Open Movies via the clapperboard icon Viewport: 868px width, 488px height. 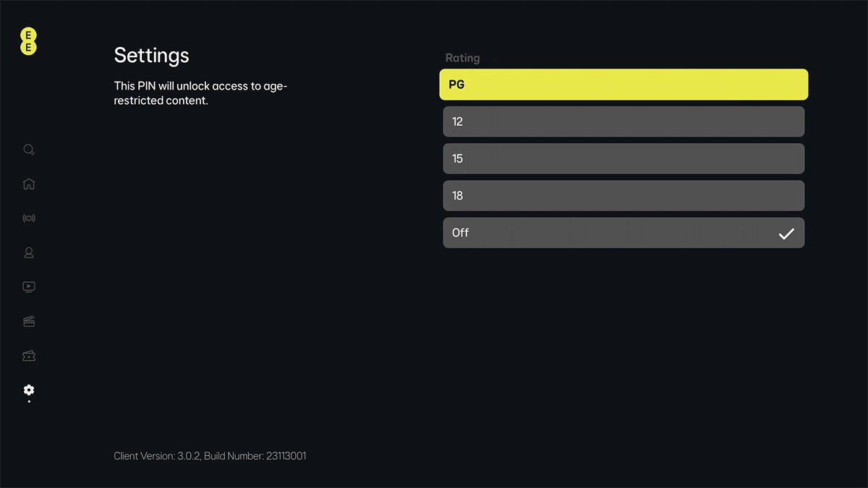coord(28,321)
